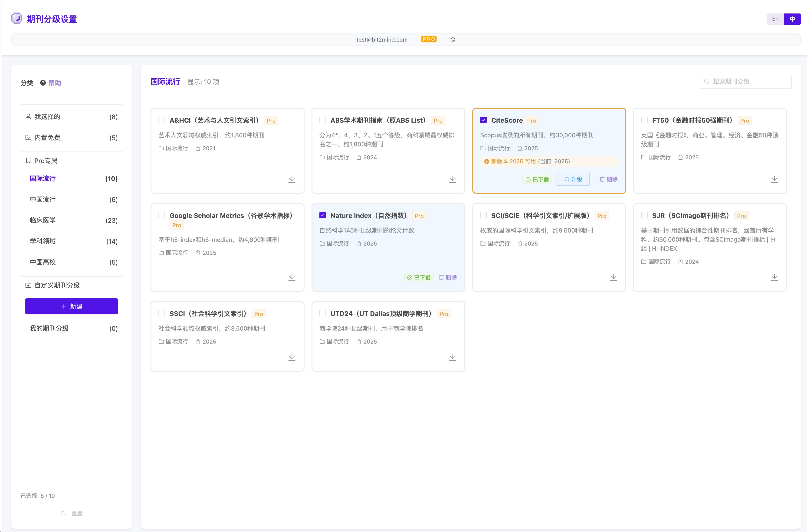
Task: Open help via question mark icon
Action: [43, 83]
